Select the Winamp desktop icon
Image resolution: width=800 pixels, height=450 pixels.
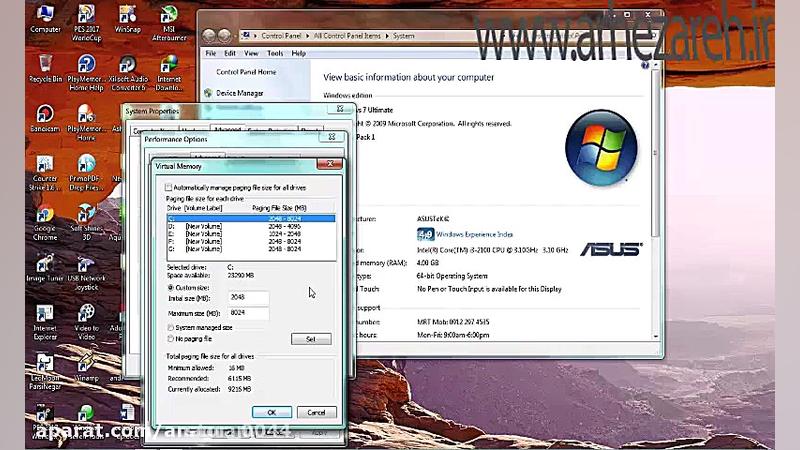[x=86, y=368]
